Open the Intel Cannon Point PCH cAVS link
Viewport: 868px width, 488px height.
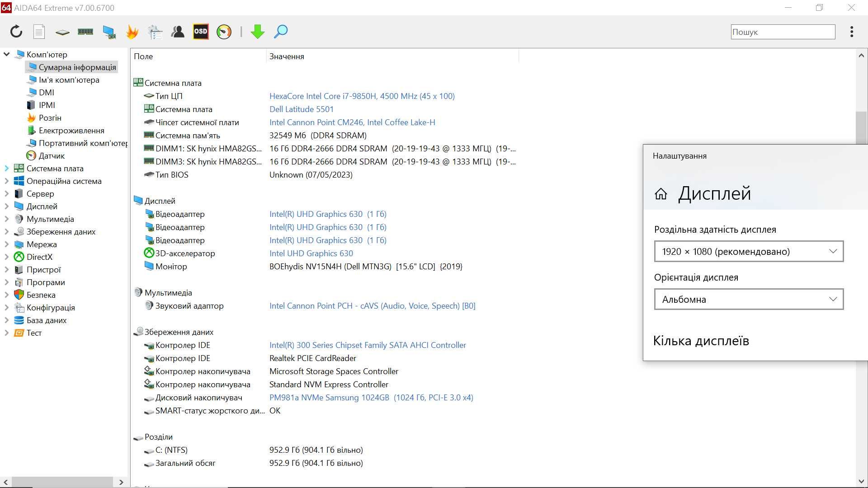pyautogui.click(x=373, y=306)
